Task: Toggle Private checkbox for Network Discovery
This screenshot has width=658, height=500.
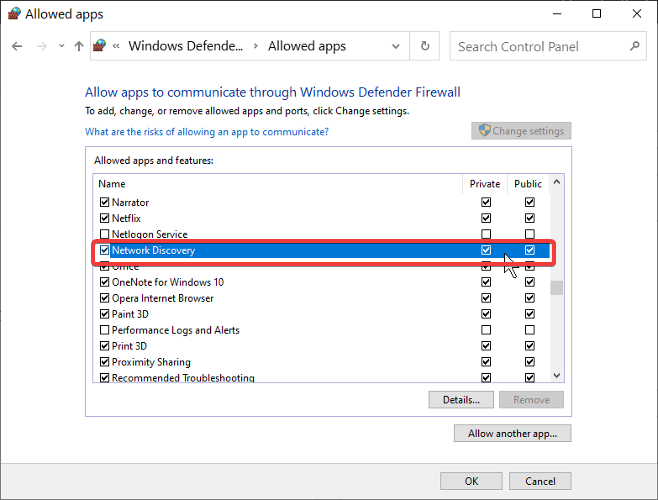Action: 486,250
